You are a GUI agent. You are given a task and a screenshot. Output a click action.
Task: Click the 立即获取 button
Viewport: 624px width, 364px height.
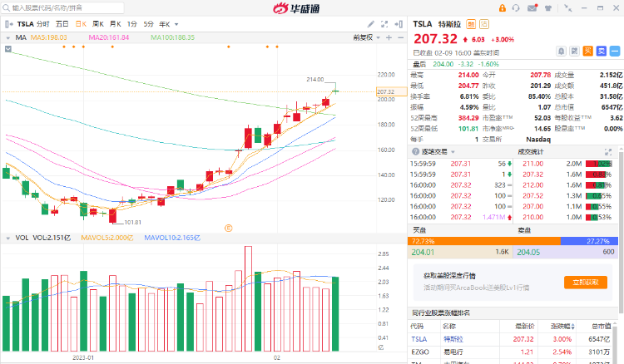click(586, 282)
